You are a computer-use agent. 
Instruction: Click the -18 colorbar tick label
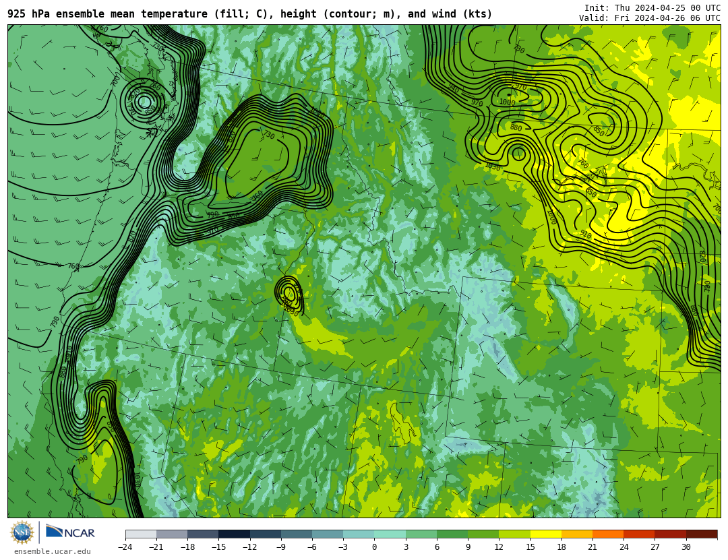[187, 547]
